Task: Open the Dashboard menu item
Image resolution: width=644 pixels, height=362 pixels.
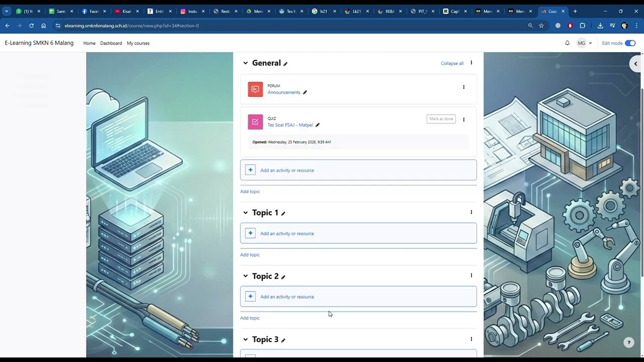Action: click(111, 43)
